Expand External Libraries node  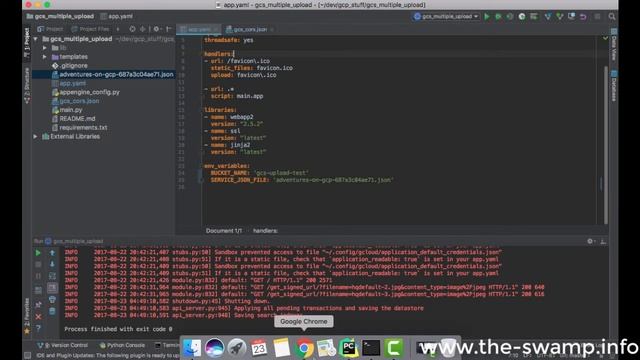[x=36, y=136]
